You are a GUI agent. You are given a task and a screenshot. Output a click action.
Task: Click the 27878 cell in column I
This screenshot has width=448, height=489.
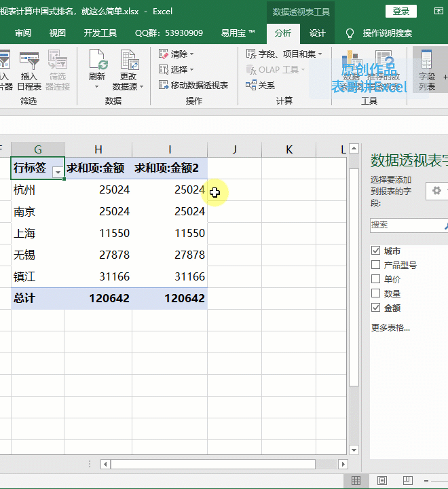coord(170,255)
